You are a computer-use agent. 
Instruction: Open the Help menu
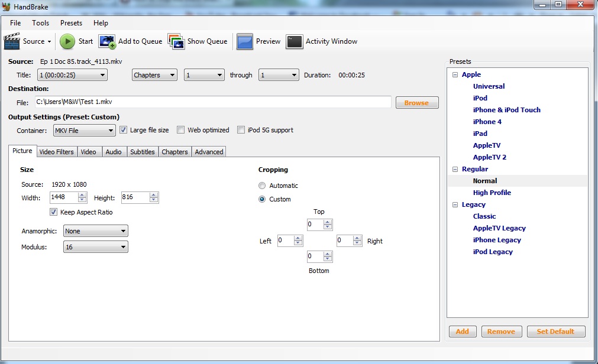tap(101, 23)
